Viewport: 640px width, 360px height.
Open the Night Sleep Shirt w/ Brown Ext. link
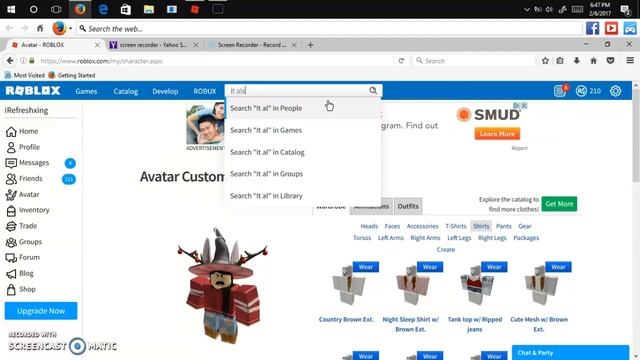[411, 324]
